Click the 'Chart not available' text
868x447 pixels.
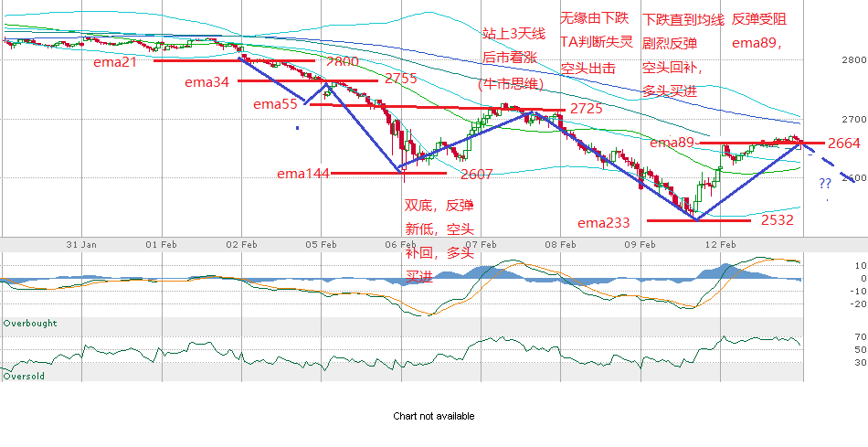(433, 416)
